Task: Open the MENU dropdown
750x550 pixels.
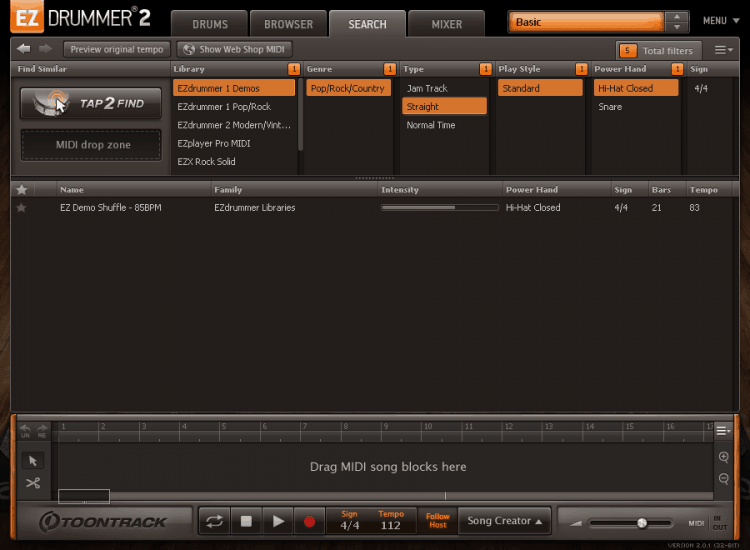Action: coord(721,21)
